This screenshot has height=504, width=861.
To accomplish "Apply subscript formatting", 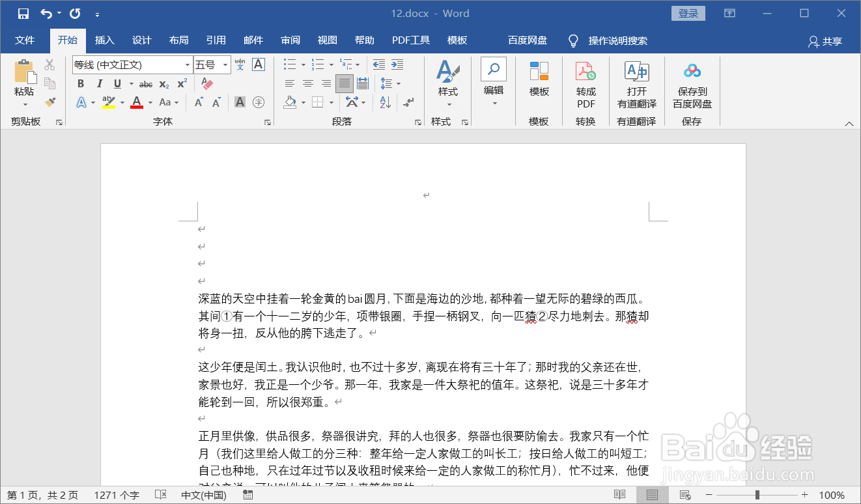I will click(x=164, y=83).
